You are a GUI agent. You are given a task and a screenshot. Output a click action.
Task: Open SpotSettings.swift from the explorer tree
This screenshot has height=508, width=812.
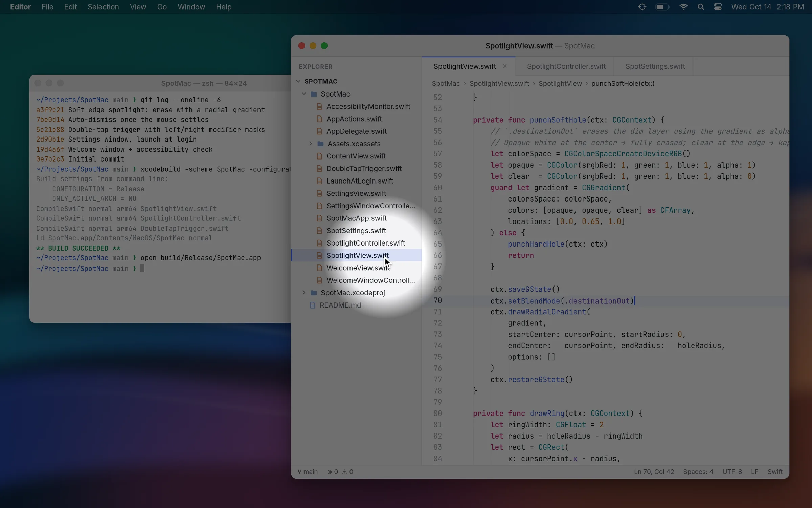click(x=356, y=231)
